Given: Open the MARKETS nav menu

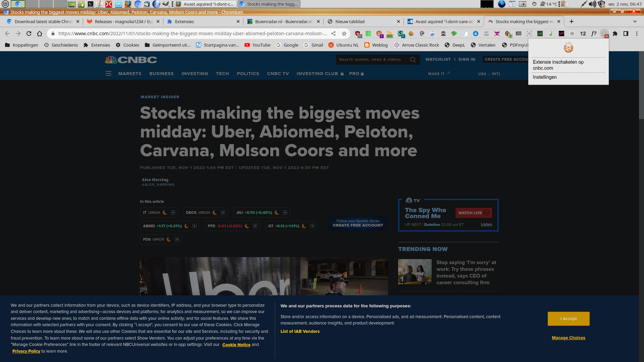Looking at the screenshot, I should pyautogui.click(x=130, y=74).
